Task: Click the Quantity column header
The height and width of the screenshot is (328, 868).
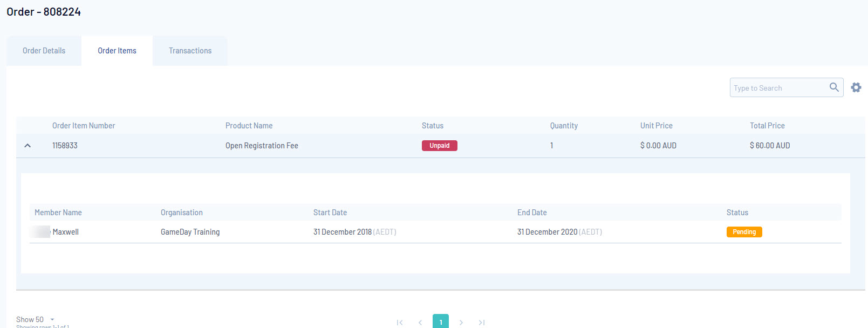Action: click(x=564, y=126)
